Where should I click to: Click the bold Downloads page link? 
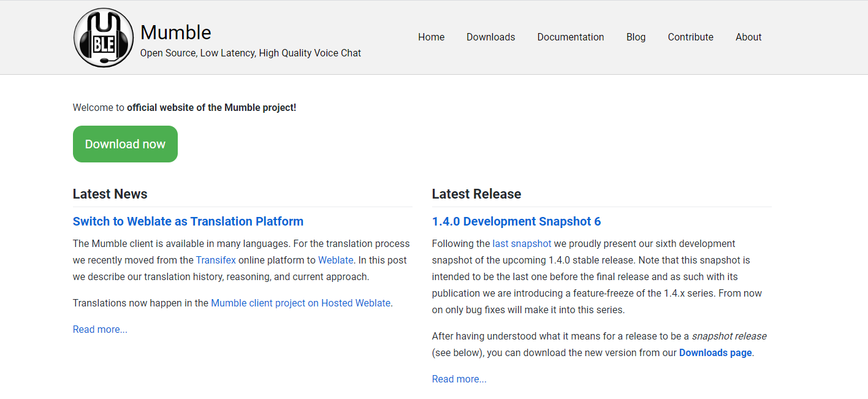715,352
